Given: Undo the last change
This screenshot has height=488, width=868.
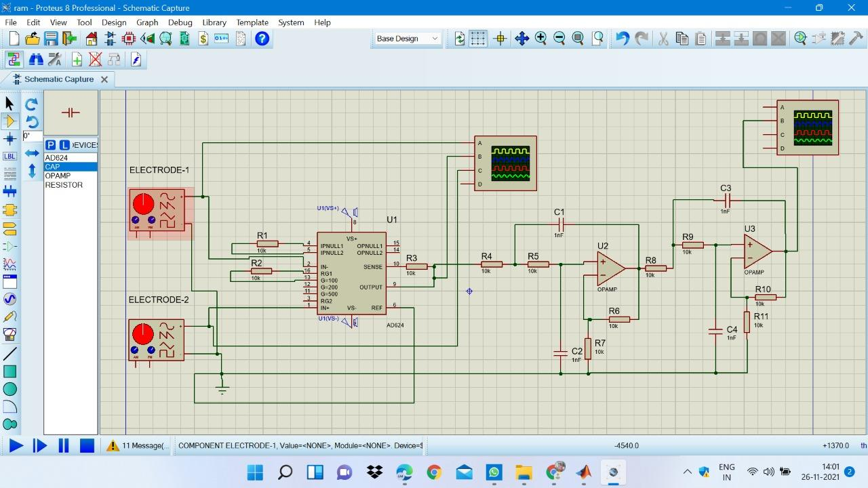Looking at the screenshot, I should tap(622, 39).
